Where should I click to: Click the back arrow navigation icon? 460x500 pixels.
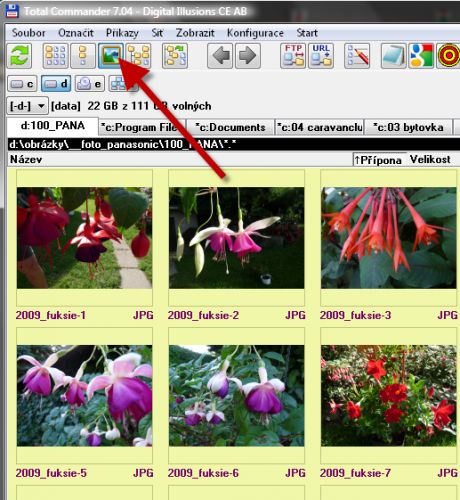pos(220,56)
